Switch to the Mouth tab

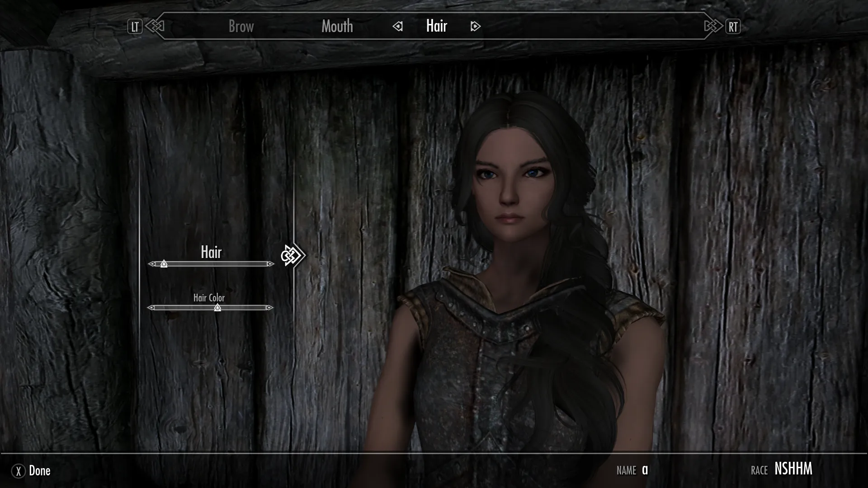click(x=337, y=26)
